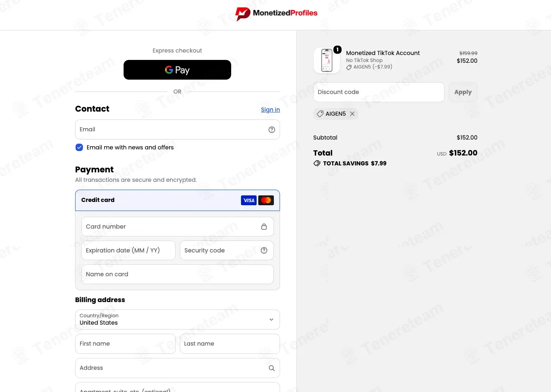This screenshot has height=392, width=551.
Task: Click the Billing address heading
Action: click(100, 300)
